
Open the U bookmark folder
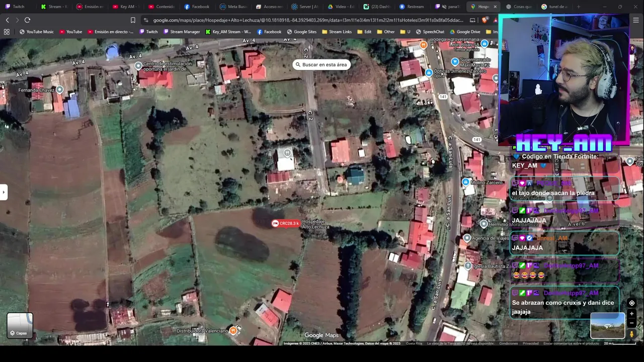[x=405, y=32]
